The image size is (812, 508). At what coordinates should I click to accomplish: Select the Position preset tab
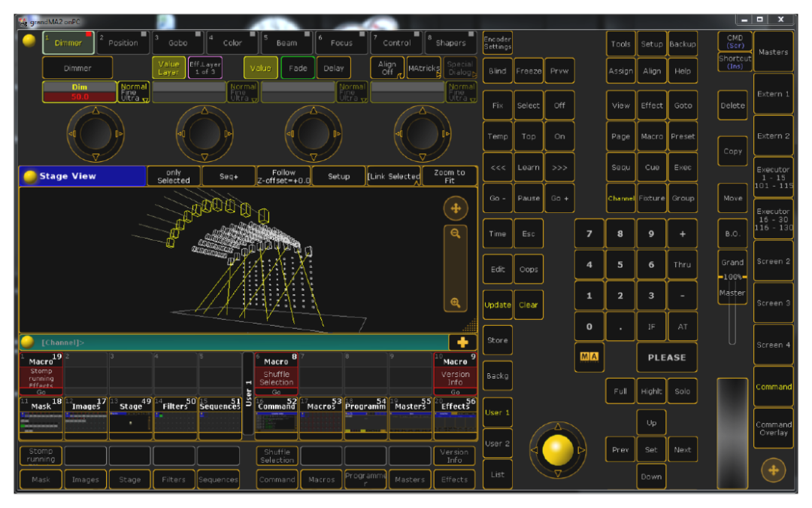[123, 43]
